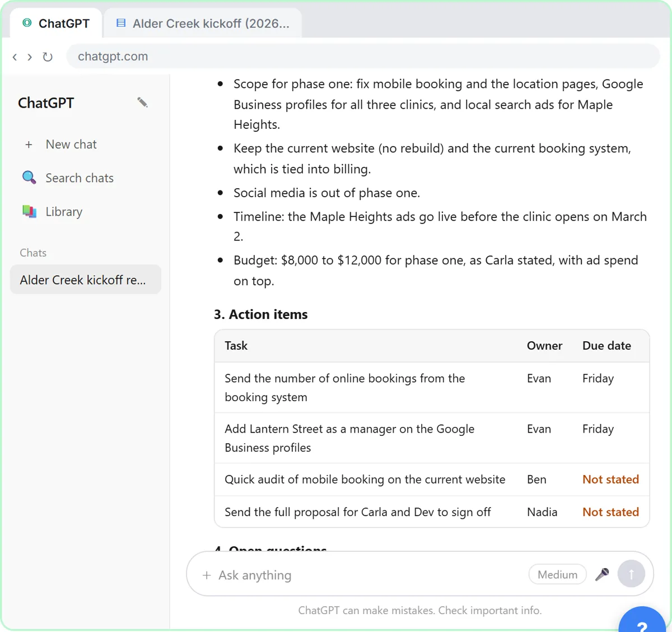
Task: Click the plus attach icon in the message box
Action: point(207,575)
